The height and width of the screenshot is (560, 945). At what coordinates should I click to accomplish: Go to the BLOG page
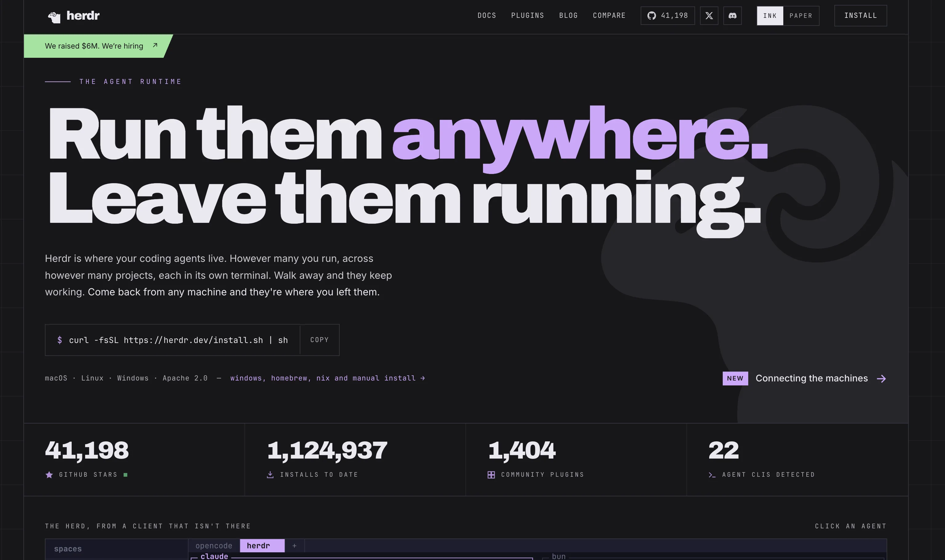click(568, 15)
